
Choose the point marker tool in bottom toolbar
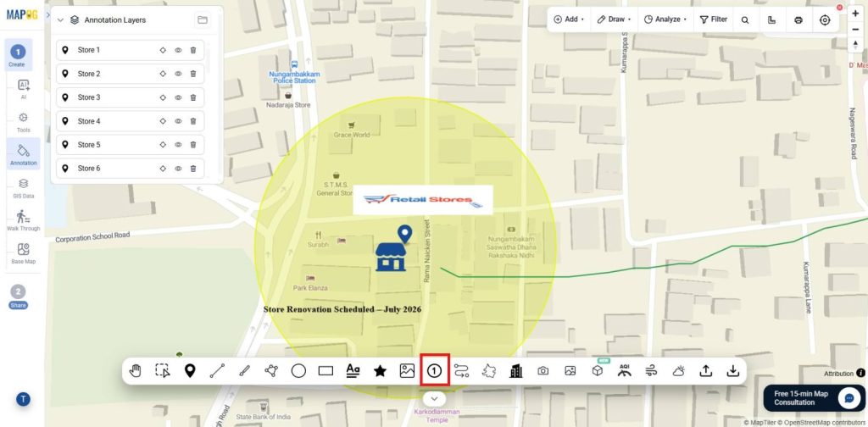pyautogui.click(x=190, y=370)
